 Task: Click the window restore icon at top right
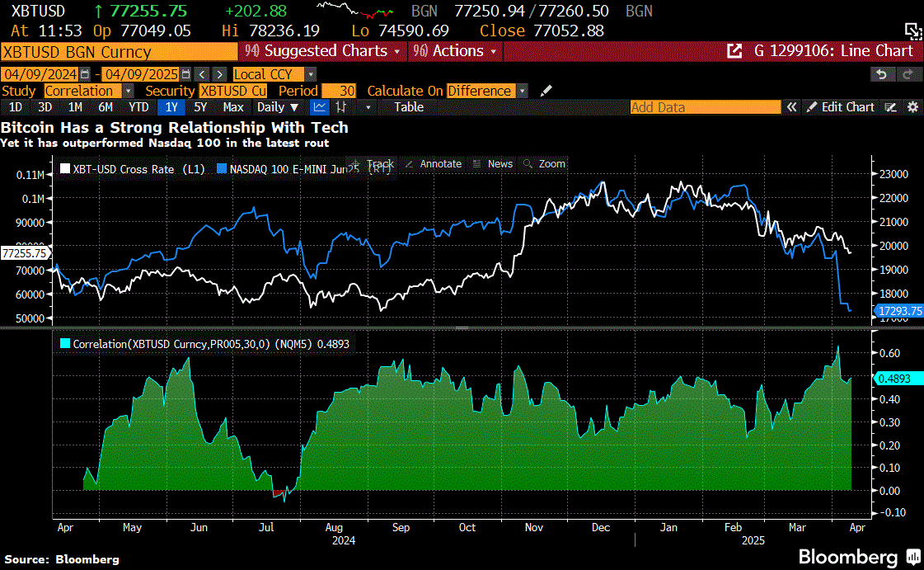click(x=913, y=31)
